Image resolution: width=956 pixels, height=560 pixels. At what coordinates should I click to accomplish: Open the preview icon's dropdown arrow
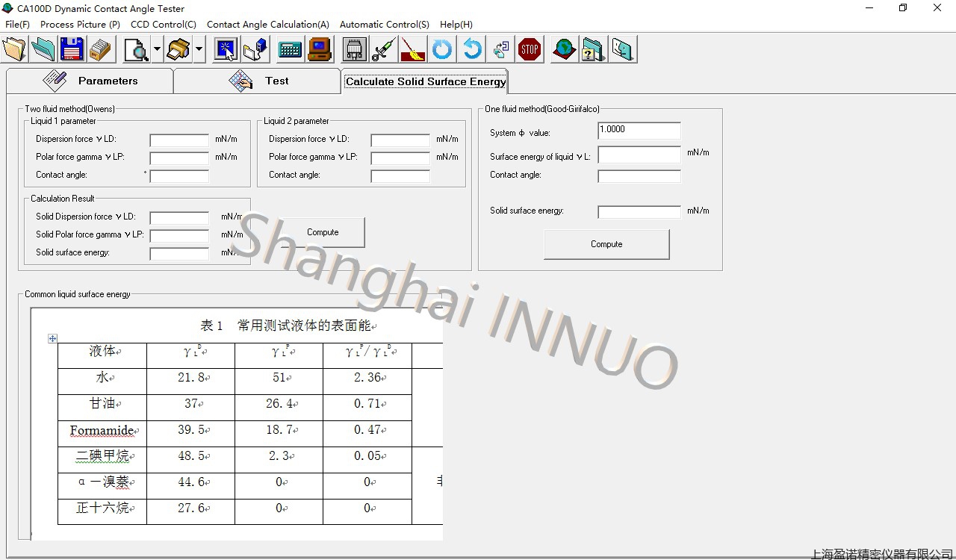[157, 49]
